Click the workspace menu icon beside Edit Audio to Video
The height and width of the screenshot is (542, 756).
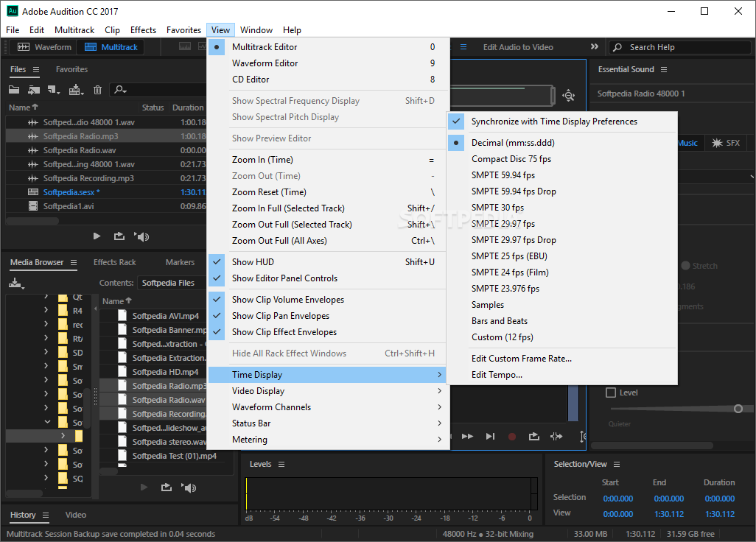[463, 47]
